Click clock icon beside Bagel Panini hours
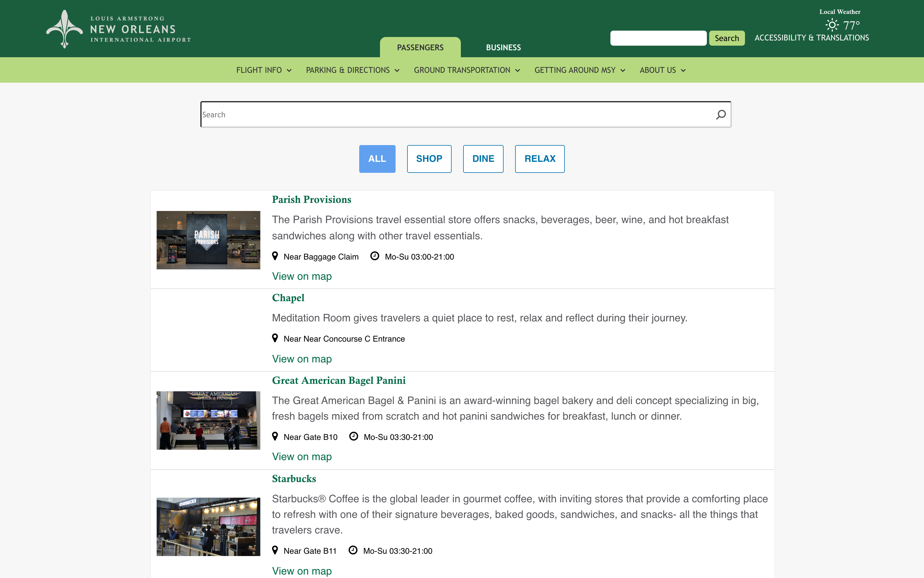Screen dimensions: 924x578 (353, 437)
